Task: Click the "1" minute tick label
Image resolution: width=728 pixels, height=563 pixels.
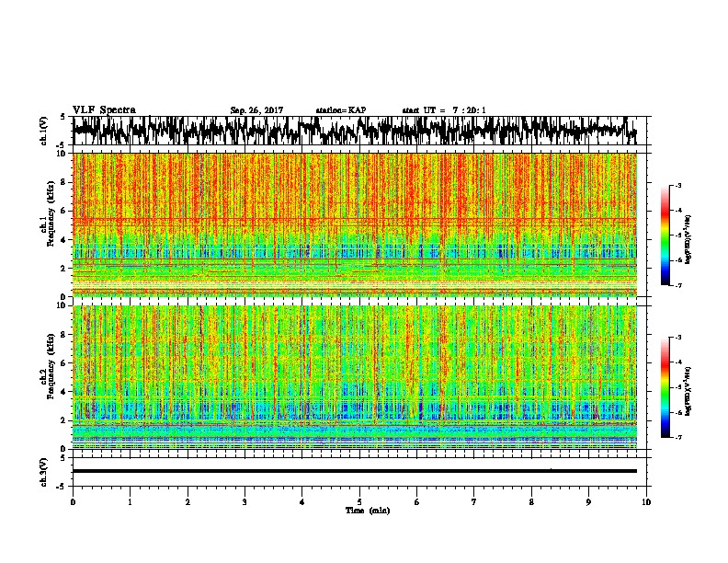Action: (x=131, y=502)
